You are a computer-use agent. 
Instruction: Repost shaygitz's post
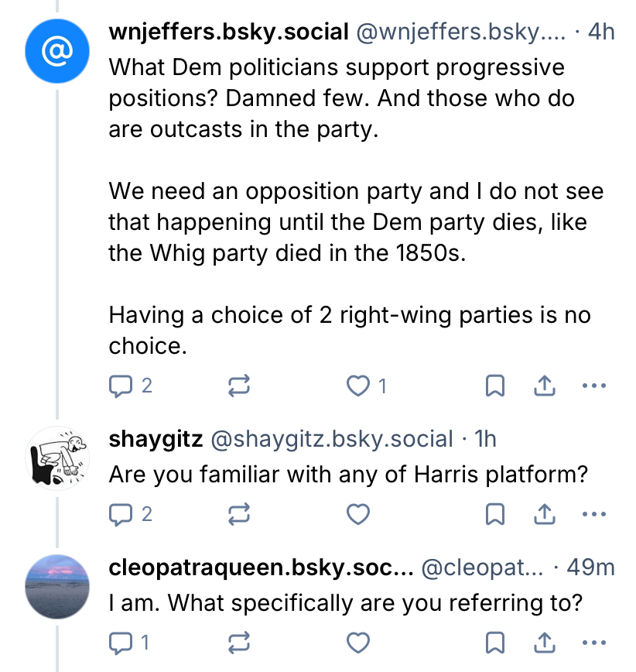coord(239,513)
